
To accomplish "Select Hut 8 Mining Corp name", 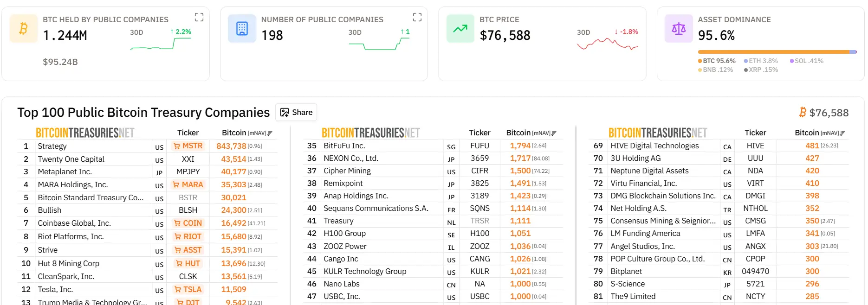I will pyautogui.click(x=68, y=263).
